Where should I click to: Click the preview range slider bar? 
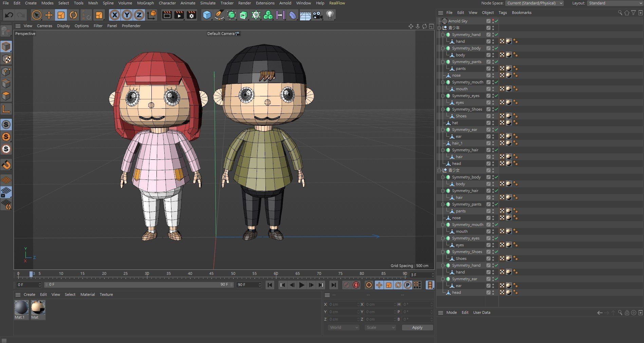(x=139, y=285)
